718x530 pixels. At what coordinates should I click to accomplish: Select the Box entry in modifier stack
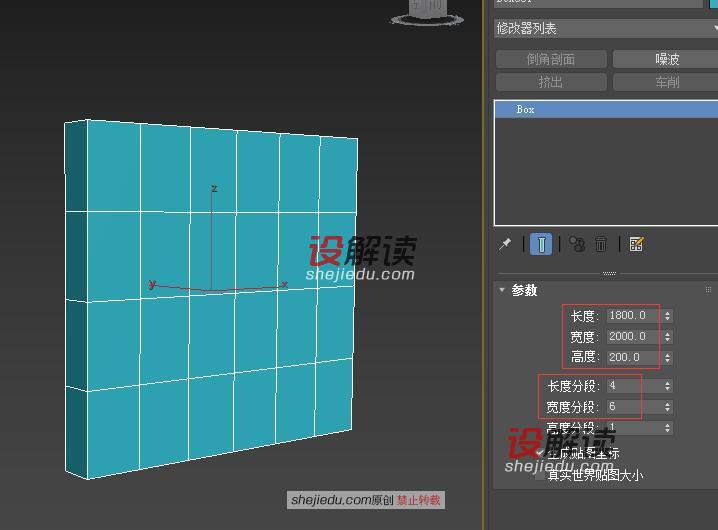click(x=606, y=109)
